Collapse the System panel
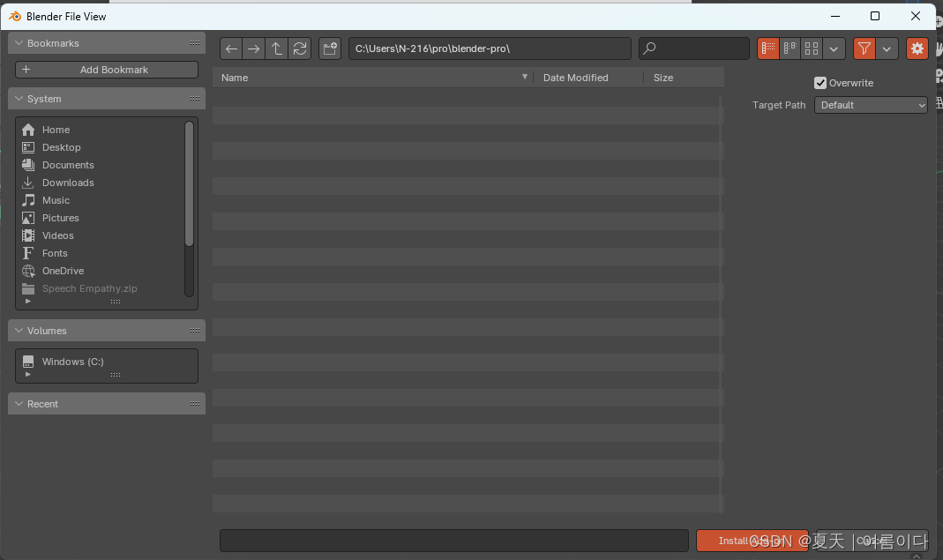Viewport: 943px width, 560px height. pyautogui.click(x=19, y=99)
